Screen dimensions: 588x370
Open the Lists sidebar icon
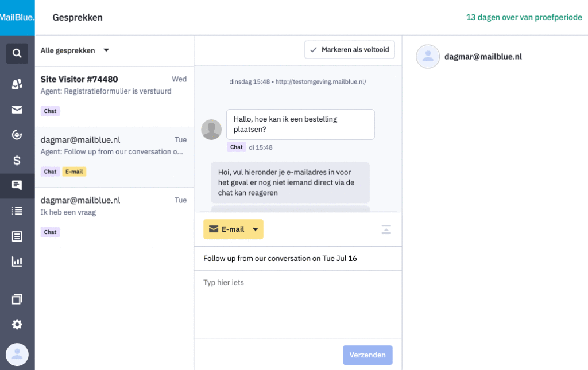tap(17, 211)
